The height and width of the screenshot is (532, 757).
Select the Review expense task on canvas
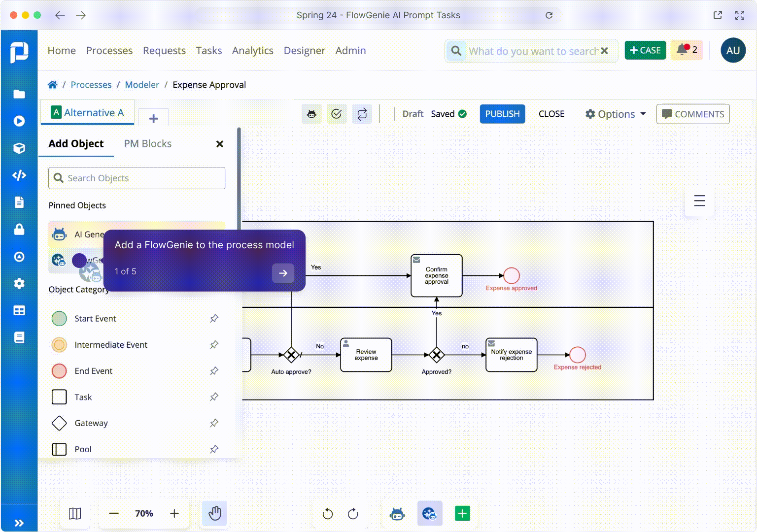point(366,355)
